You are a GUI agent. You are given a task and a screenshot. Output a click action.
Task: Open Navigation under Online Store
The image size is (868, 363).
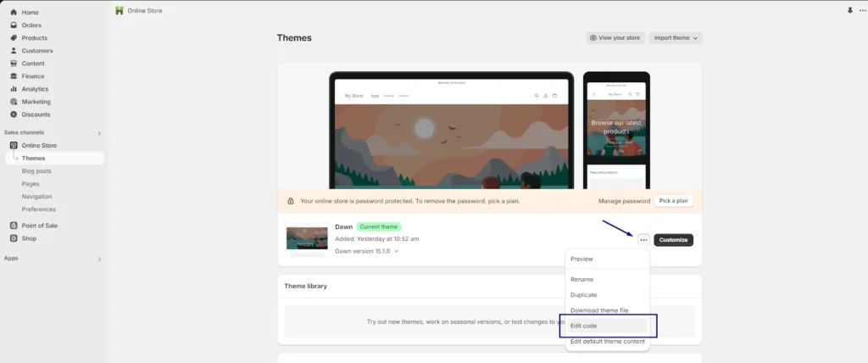pos(36,196)
